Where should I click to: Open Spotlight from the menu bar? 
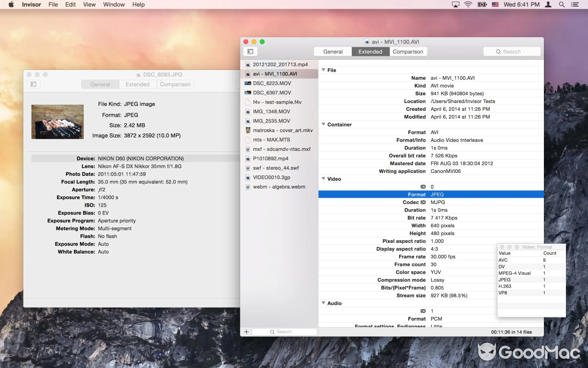coord(561,5)
